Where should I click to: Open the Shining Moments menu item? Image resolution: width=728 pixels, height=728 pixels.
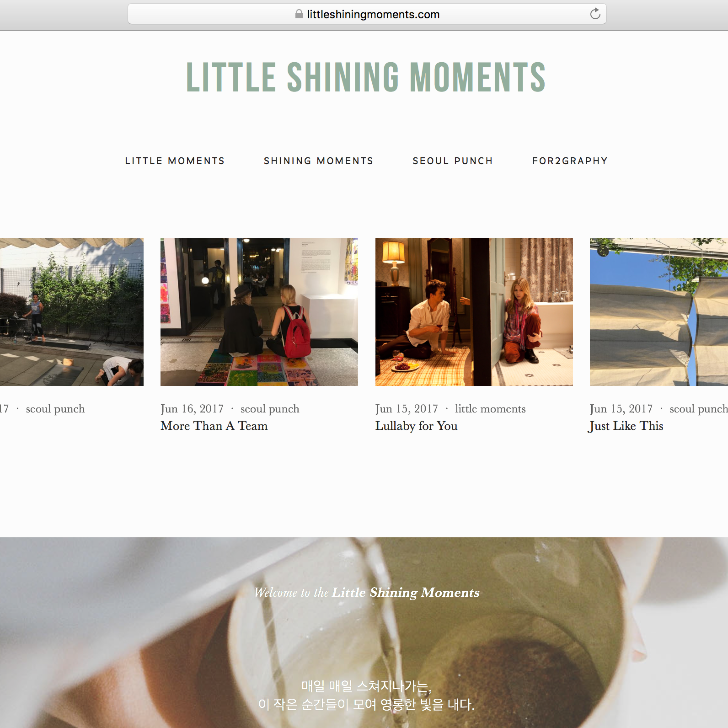[x=319, y=161]
